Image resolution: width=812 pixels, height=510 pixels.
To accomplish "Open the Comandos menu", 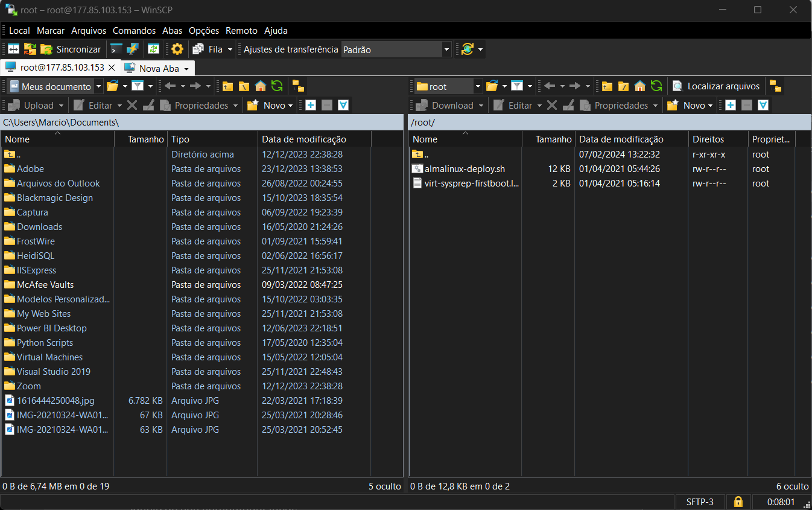I will click(x=134, y=31).
